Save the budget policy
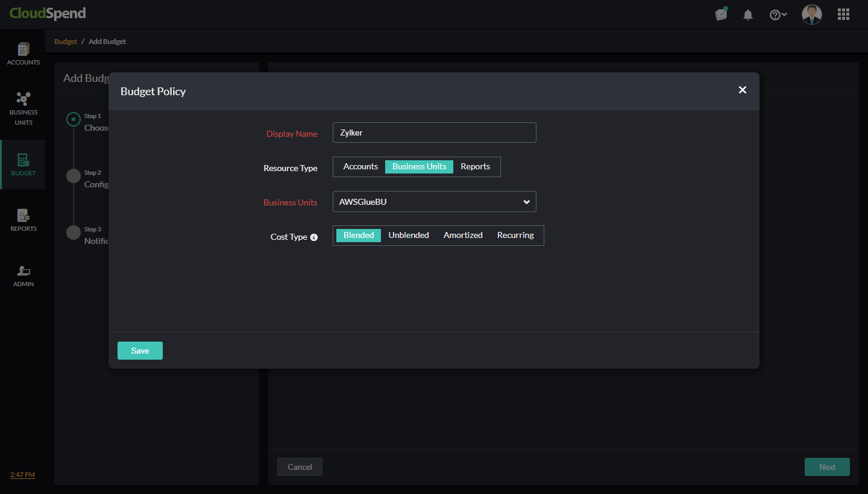This screenshot has width=868, height=494. point(140,351)
